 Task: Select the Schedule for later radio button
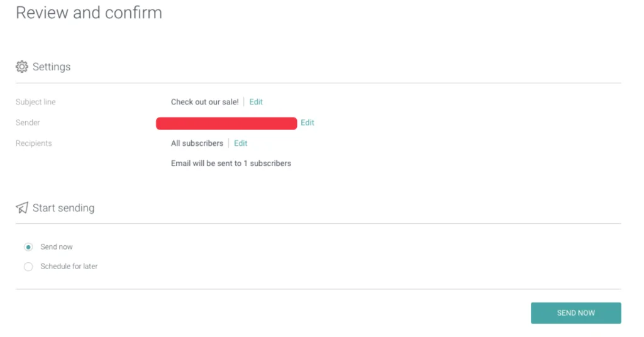(28, 267)
